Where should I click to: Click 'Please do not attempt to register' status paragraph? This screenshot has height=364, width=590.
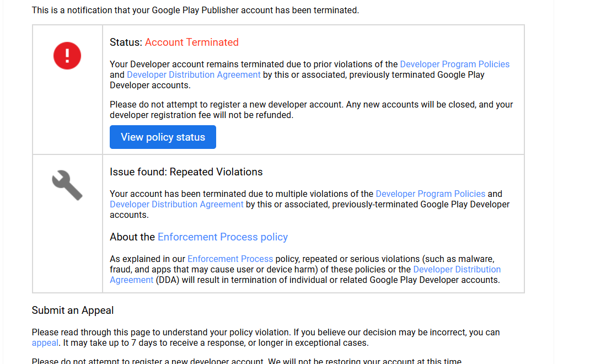[311, 110]
